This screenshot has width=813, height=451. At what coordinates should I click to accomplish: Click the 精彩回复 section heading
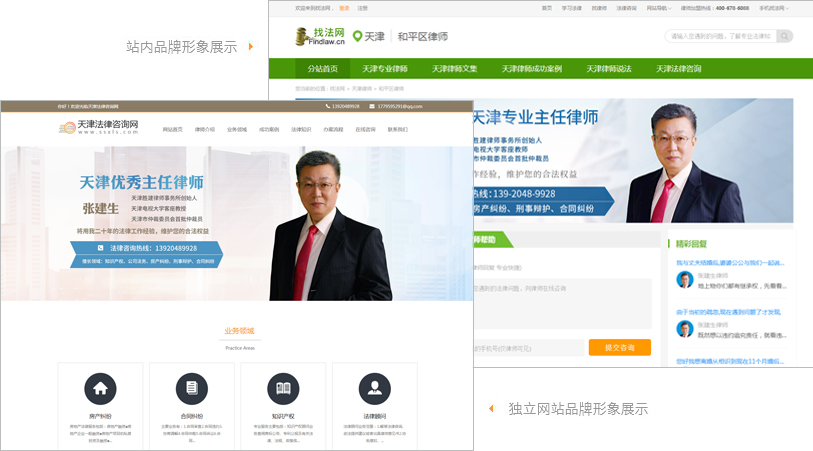pos(691,244)
